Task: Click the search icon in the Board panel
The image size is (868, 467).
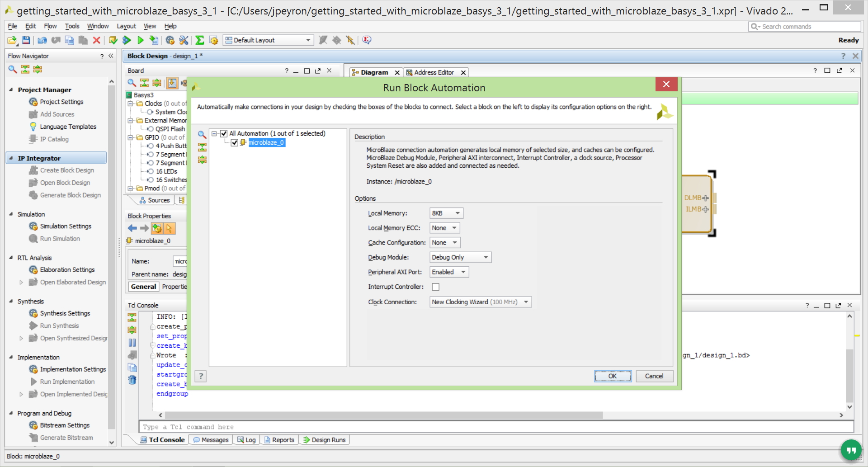Action: click(132, 83)
